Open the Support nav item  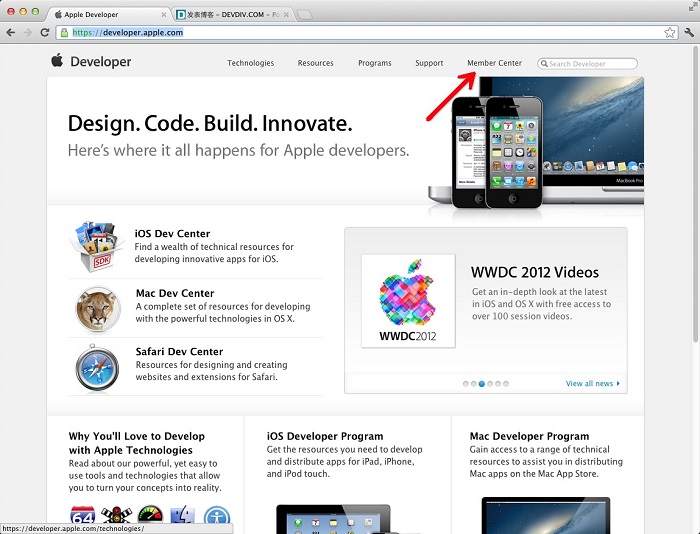(429, 63)
